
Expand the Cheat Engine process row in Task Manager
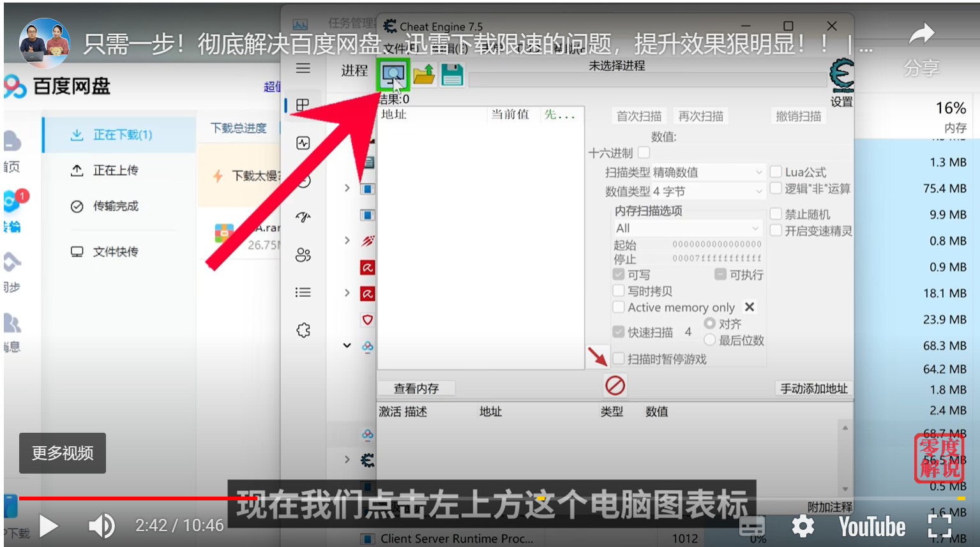(347, 460)
